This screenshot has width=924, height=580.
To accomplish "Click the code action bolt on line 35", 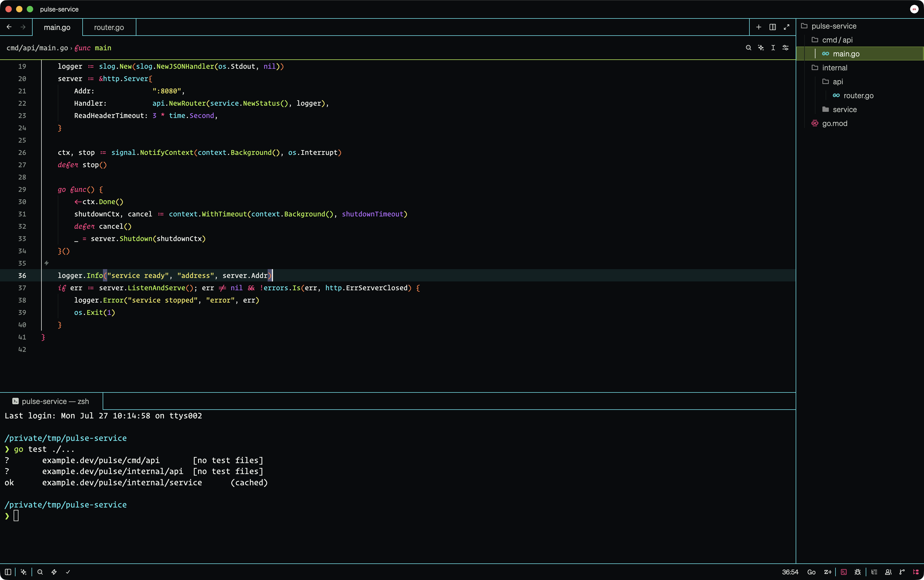I will 46,263.
